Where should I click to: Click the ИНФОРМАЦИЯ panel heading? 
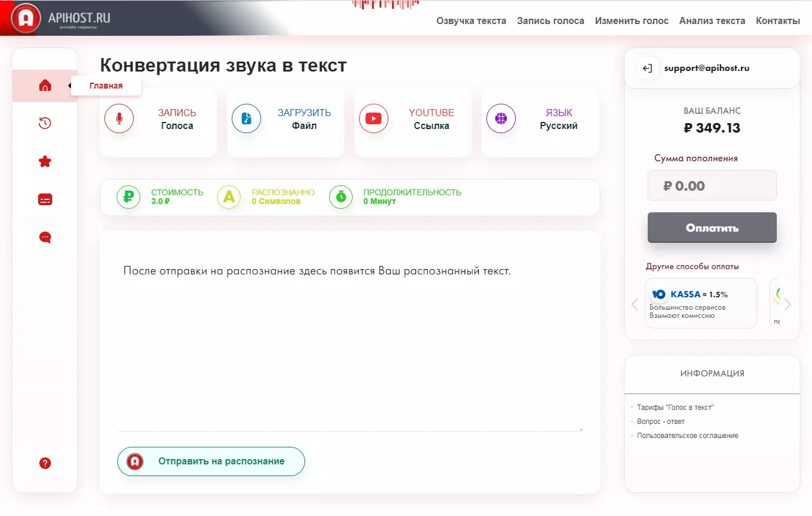click(x=712, y=374)
